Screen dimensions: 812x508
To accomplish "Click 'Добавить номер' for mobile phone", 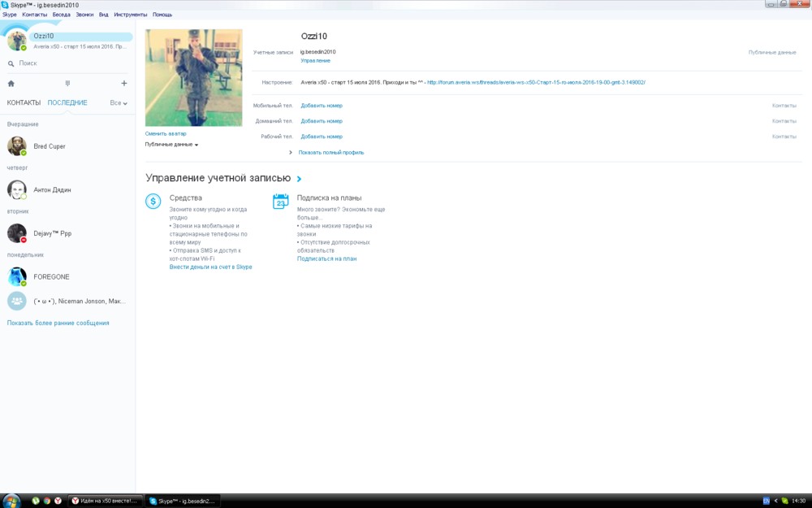I will tap(322, 106).
